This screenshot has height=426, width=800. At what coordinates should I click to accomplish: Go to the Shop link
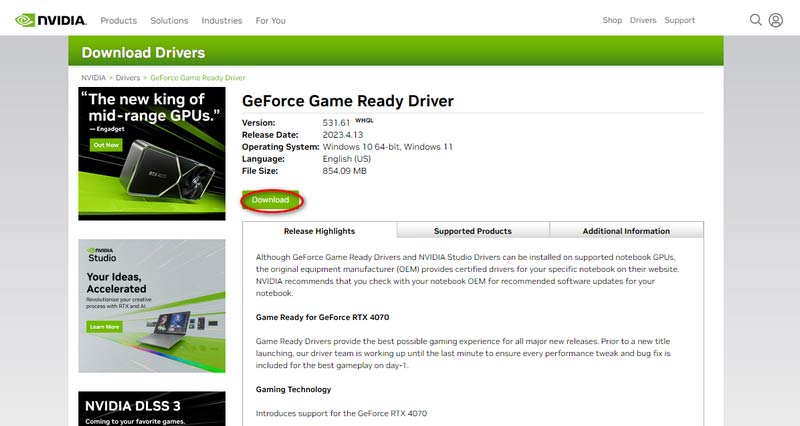point(612,20)
